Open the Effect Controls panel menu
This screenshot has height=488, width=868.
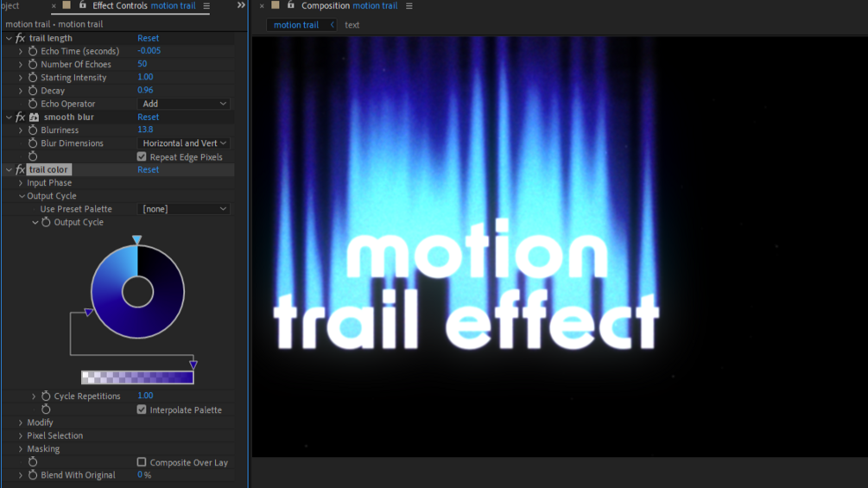tap(206, 6)
